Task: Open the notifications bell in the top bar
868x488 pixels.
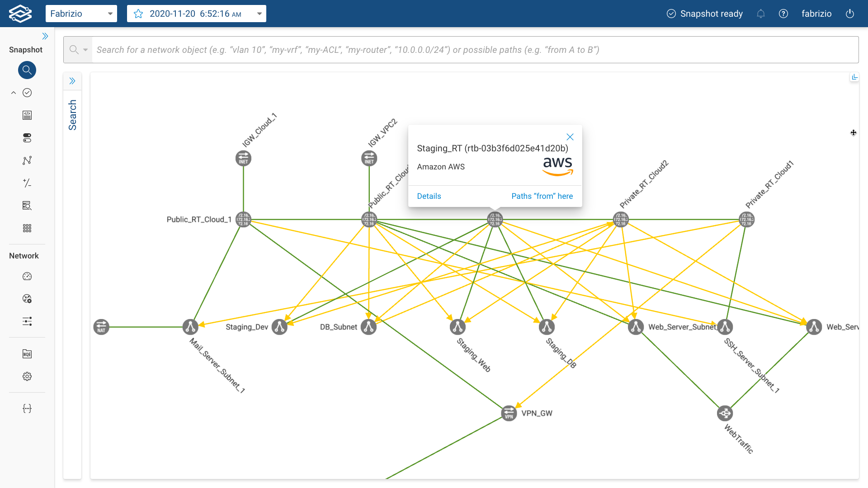Action: (x=760, y=14)
